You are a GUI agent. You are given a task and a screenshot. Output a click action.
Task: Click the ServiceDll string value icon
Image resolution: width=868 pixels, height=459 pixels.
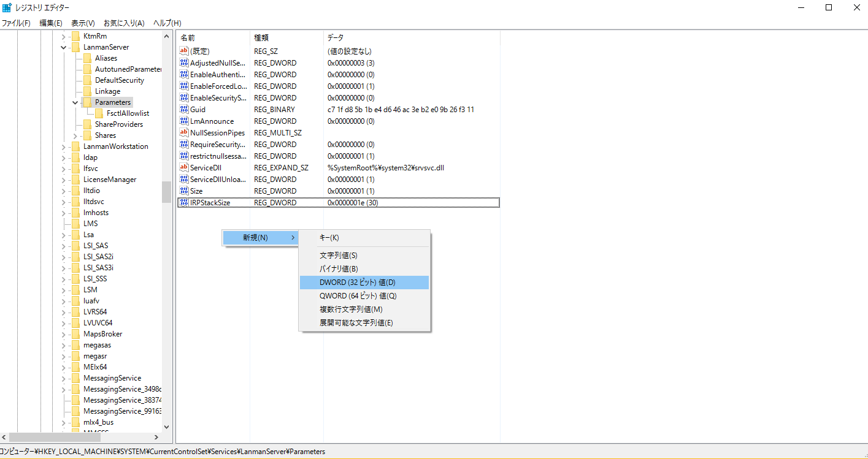183,167
